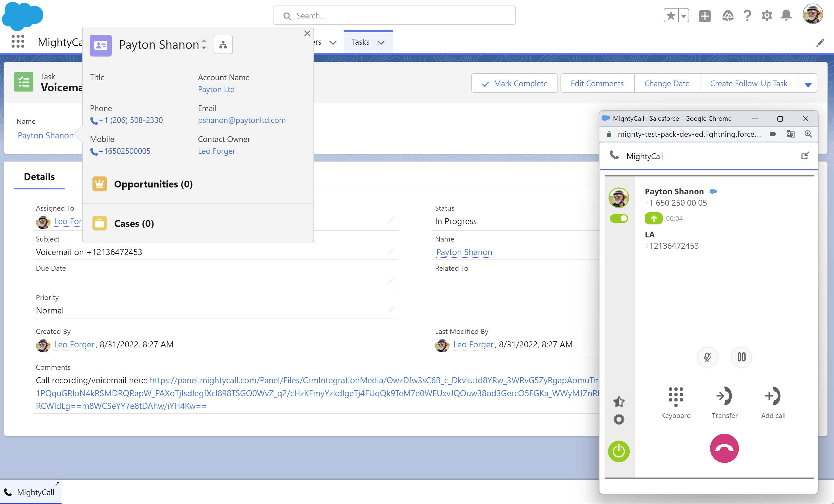Screen dimensions: 834x504
Task: Open the Setup gear icon
Action: pos(767,15)
